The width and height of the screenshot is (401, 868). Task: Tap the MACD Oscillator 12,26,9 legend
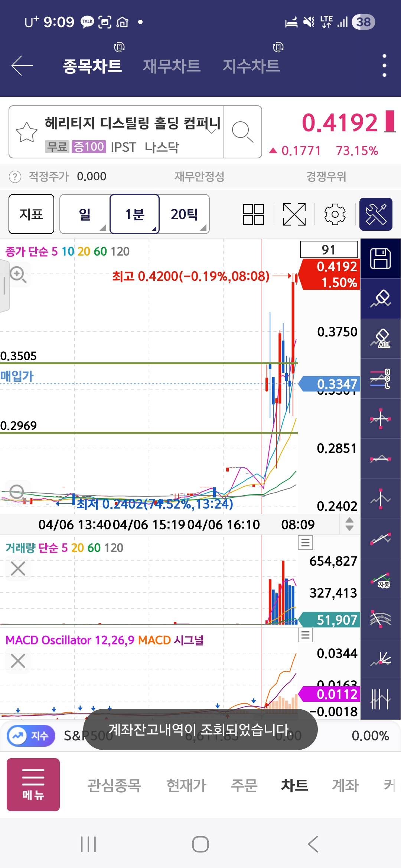(x=70, y=640)
